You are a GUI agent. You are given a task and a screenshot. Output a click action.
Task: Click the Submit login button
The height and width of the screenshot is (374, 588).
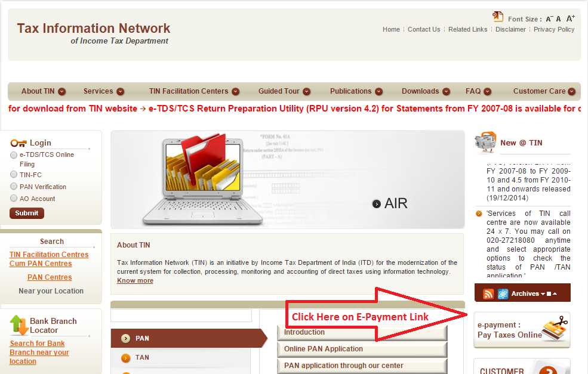(27, 213)
